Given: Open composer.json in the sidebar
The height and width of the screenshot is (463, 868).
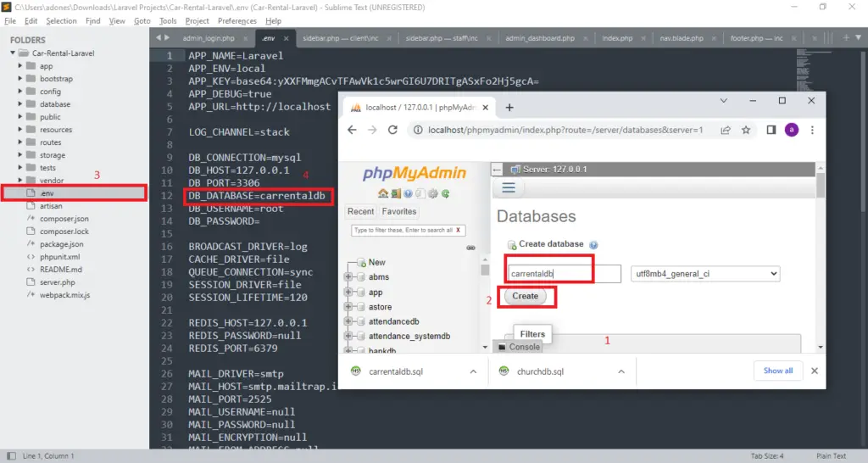Looking at the screenshot, I should click(x=64, y=219).
